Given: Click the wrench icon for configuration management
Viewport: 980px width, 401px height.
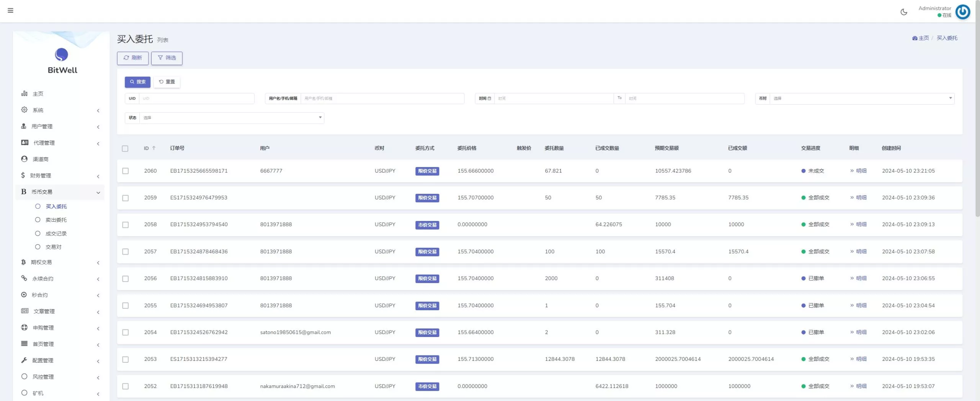Looking at the screenshot, I should click(24, 360).
